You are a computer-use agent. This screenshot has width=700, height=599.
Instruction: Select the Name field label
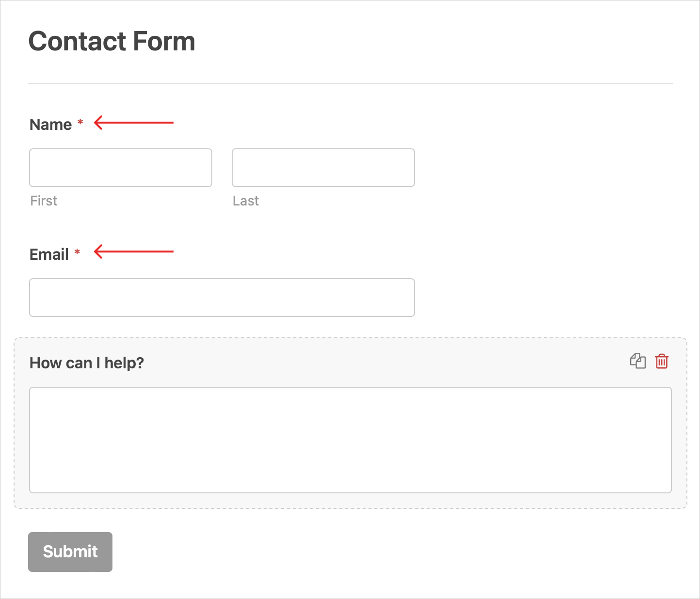[51, 125]
